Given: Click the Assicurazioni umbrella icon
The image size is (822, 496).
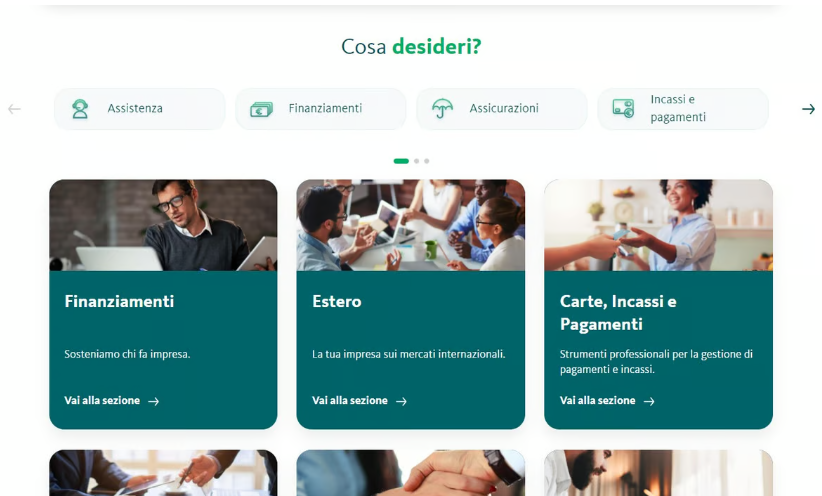Looking at the screenshot, I should point(442,109).
